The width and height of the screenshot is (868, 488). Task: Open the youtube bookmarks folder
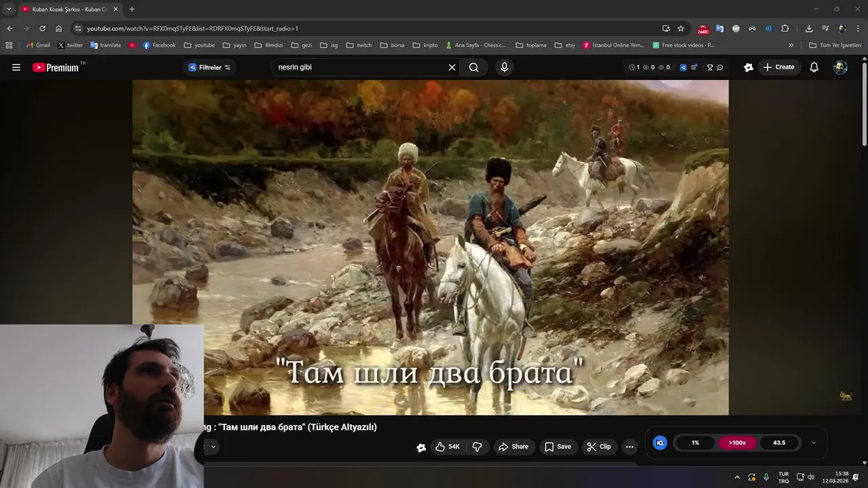click(199, 45)
